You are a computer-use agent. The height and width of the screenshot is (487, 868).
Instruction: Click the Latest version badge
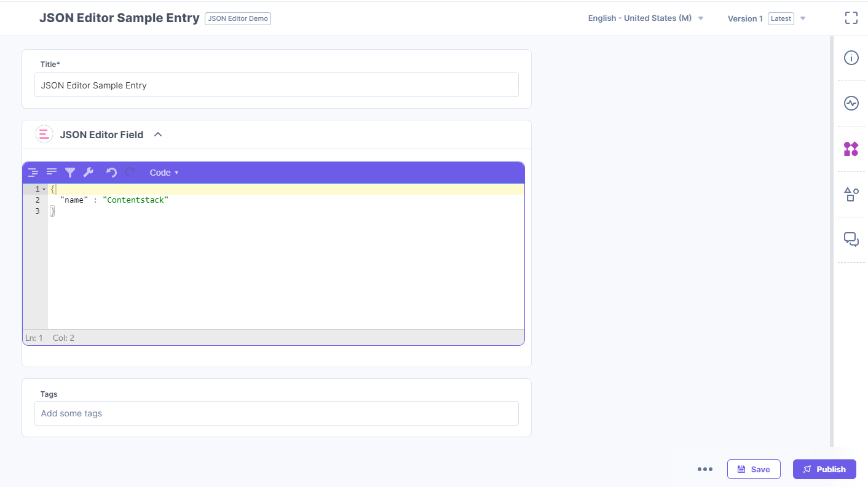click(781, 18)
